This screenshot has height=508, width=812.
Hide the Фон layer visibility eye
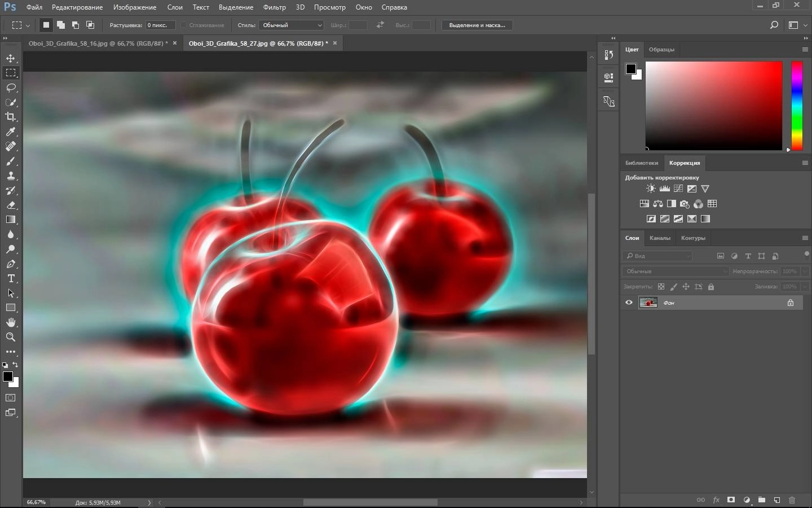(x=629, y=303)
